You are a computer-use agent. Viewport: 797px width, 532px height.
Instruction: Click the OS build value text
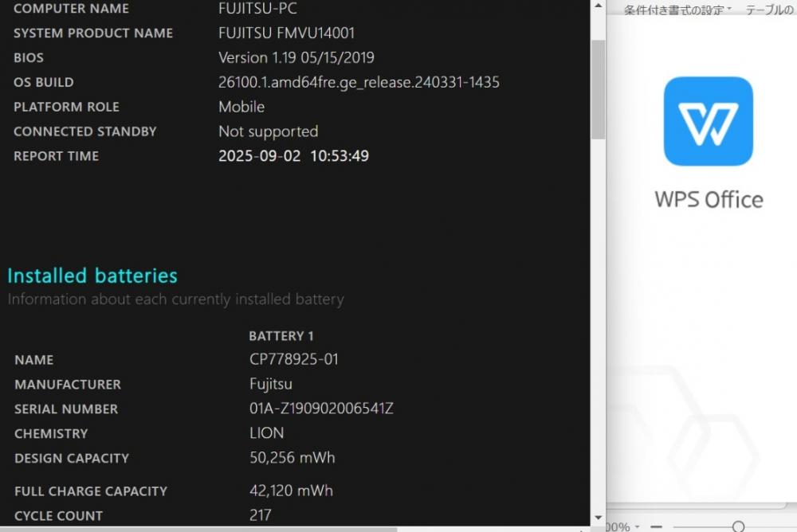pyautogui.click(x=359, y=82)
